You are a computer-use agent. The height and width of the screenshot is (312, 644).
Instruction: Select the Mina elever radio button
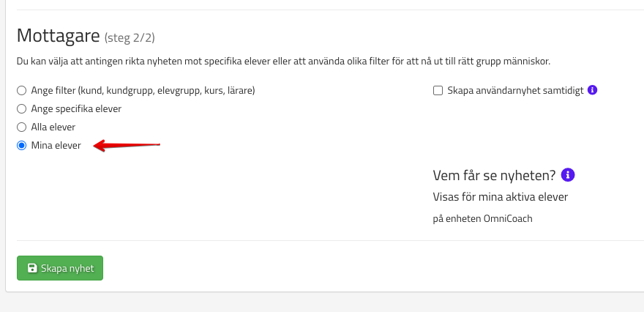(21, 146)
